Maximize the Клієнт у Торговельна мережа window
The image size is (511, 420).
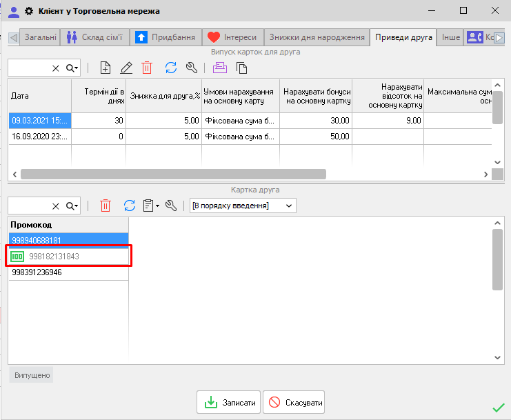463,11
